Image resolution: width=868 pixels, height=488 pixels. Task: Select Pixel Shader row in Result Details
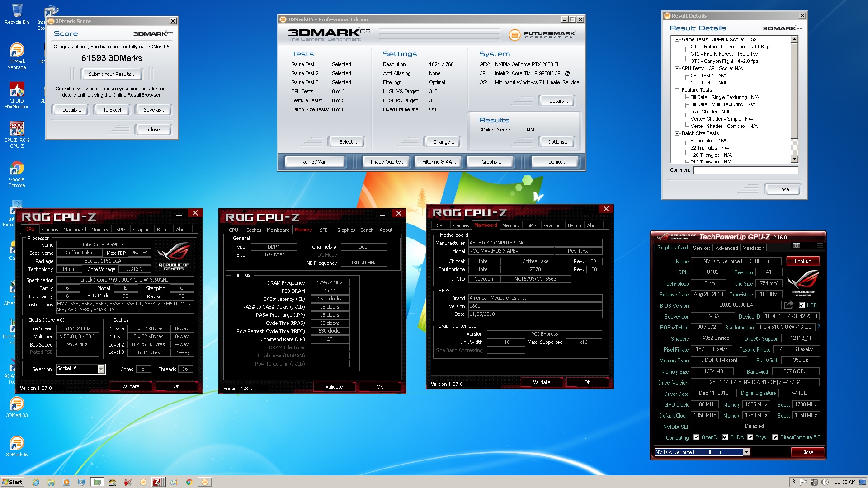pyautogui.click(x=710, y=112)
